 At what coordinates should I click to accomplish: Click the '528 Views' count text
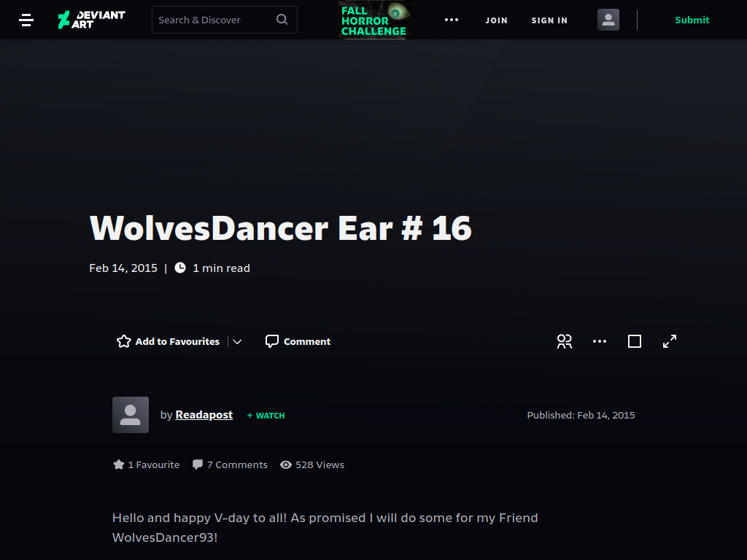320,464
